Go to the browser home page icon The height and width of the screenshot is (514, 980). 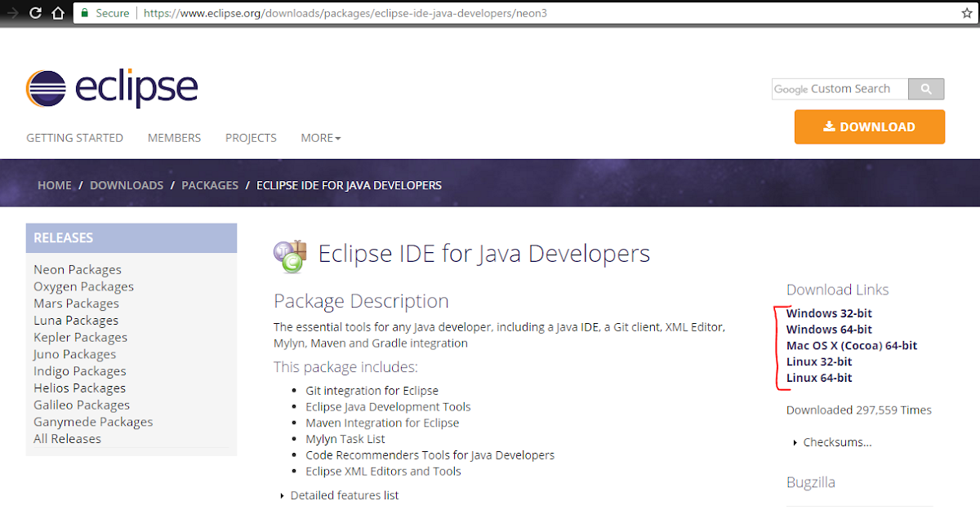point(57,13)
